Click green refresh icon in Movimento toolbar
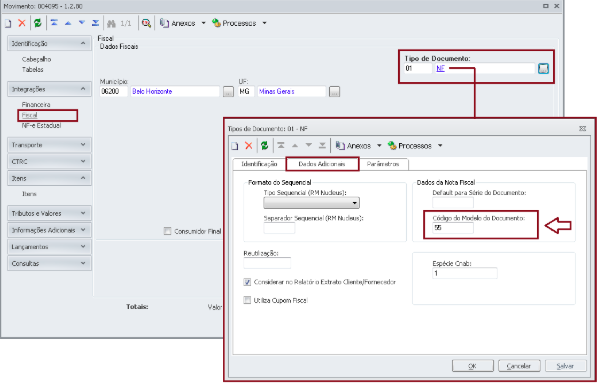This screenshot has height=387, width=604. (x=37, y=23)
